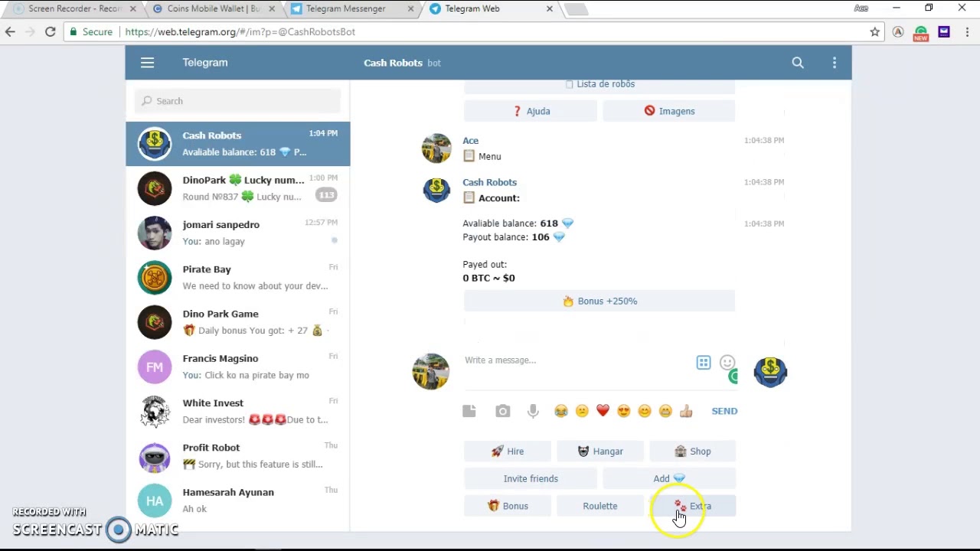Attach a file using document icon
The image size is (980, 551).
pos(469,411)
